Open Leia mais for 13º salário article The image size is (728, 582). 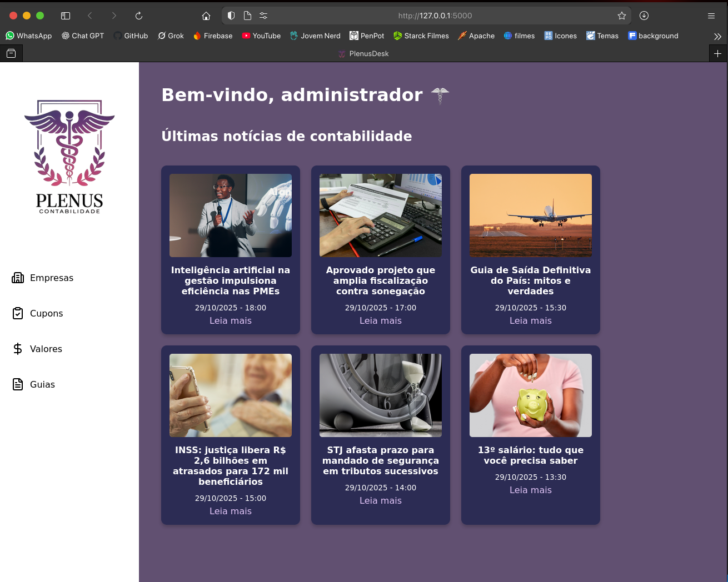(x=531, y=490)
